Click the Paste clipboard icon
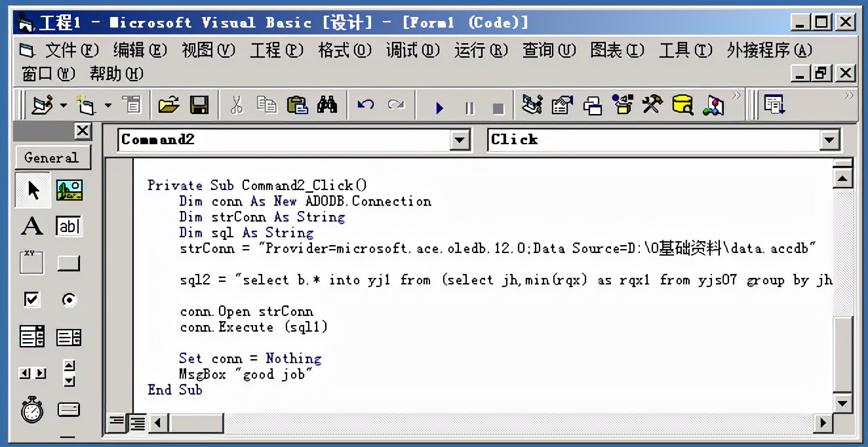The height and width of the screenshot is (447, 868). (x=297, y=105)
